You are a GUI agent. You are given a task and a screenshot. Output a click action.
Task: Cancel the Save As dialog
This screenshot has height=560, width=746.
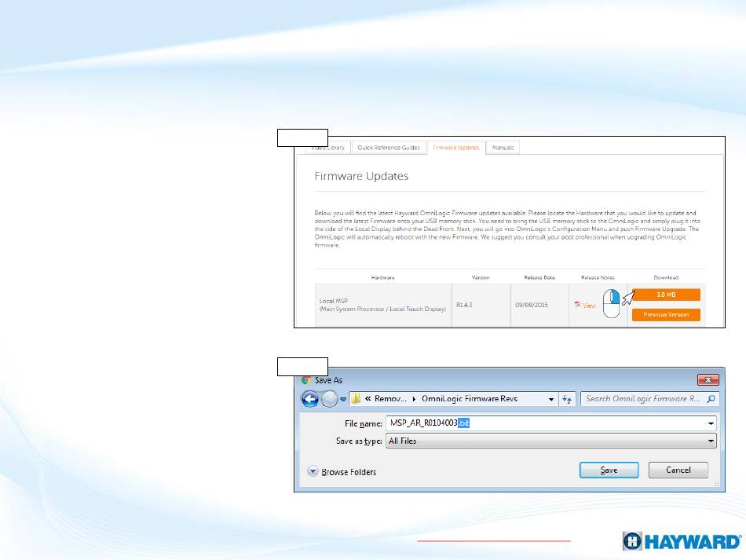[x=678, y=470]
